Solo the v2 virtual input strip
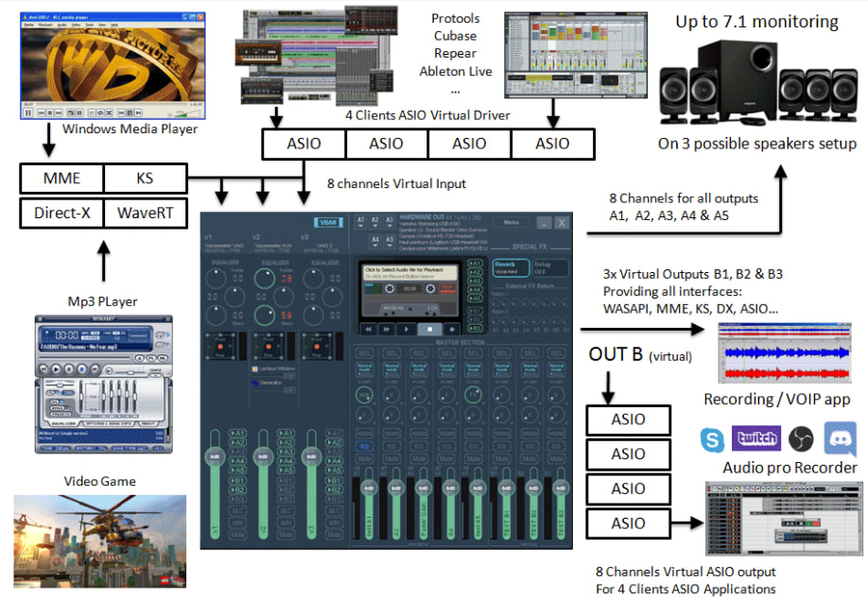 [x=286, y=522]
